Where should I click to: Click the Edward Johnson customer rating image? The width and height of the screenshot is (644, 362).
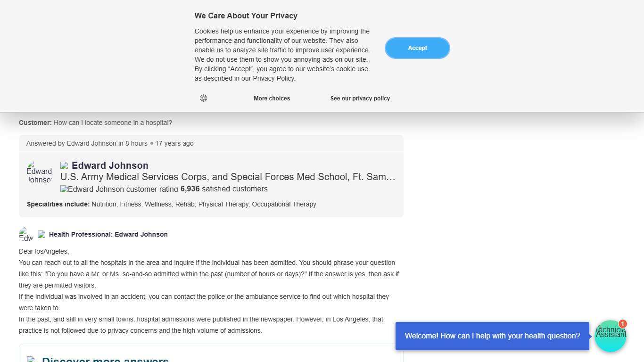(x=119, y=189)
